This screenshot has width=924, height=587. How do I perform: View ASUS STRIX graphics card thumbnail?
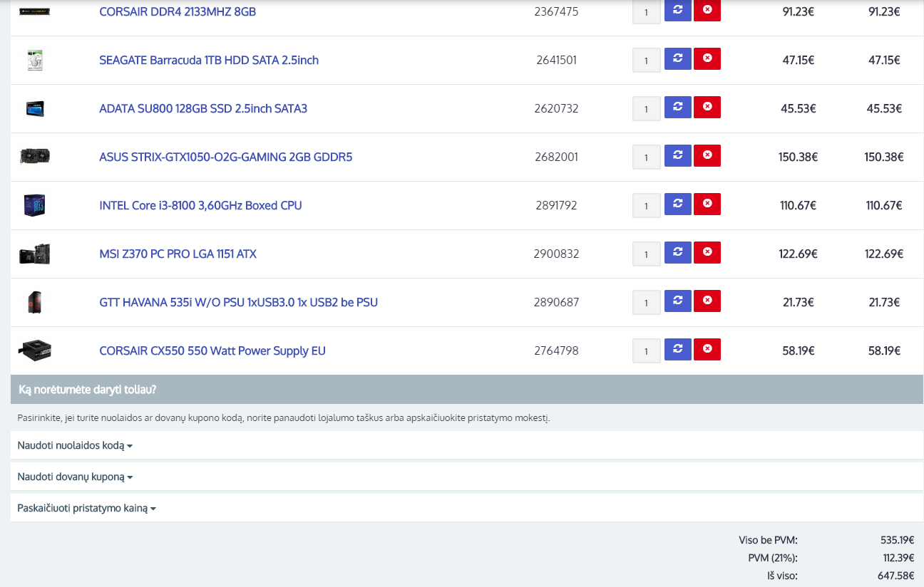click(x=35, y=157)
